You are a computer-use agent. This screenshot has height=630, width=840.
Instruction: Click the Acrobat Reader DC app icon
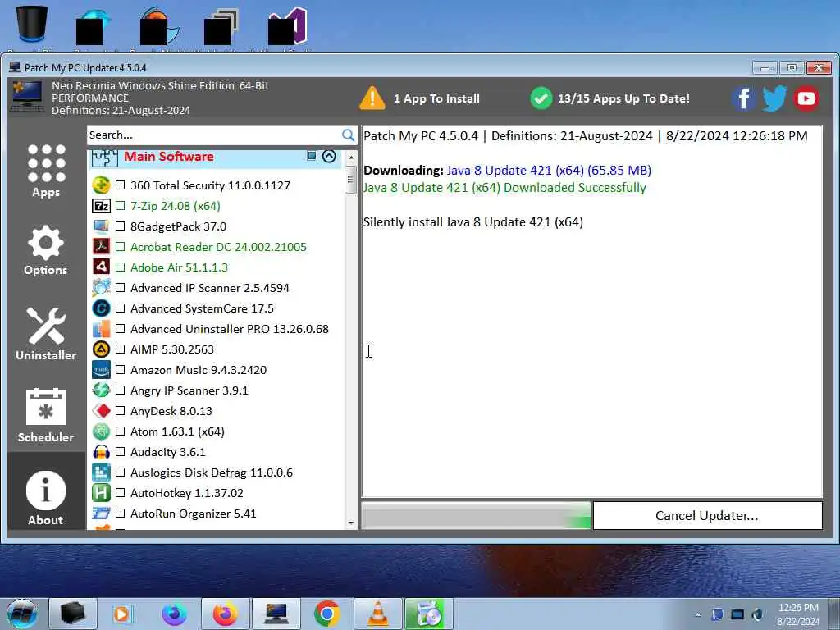pyautogui.click(x=101, y=246)
